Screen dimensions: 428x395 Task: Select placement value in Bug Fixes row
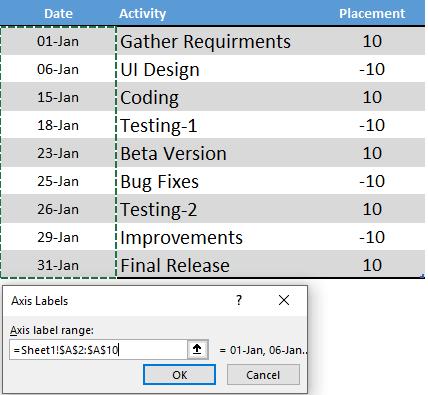(x=372, y=181)
